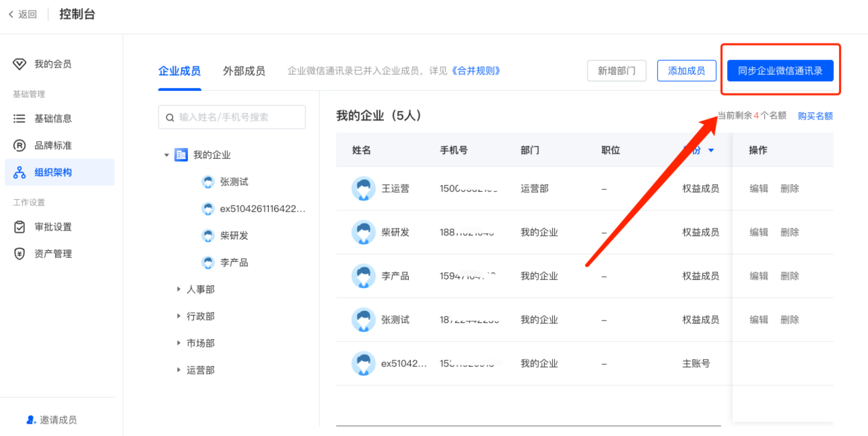Viewport: 868px width, 436px height.
Task: Click the 添加成员 button
Action: pyautogui.click(x=686, y=71)
